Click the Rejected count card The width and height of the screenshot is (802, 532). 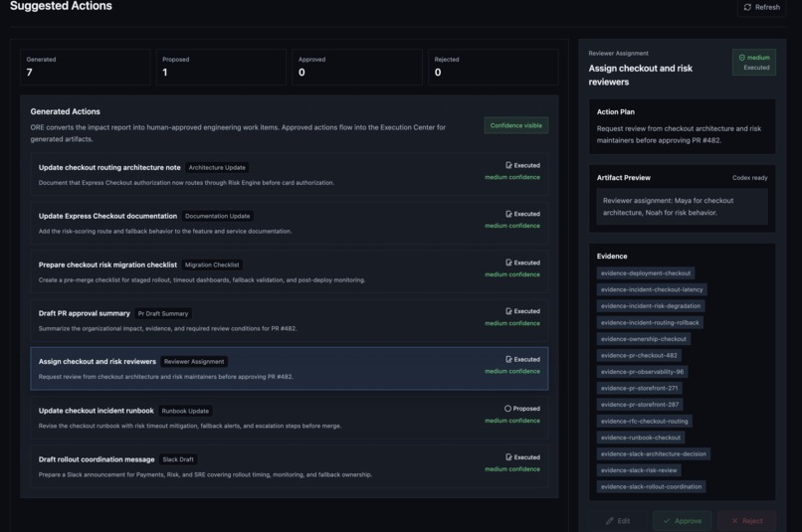tap(494, 67)
